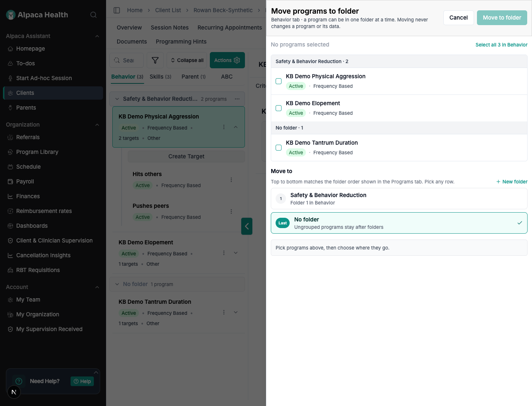The width and height of the screenshot is (532, 406).
Task: Click the Start Ad-hoc Session microphone icon
Action: click(x=10, y=78)
